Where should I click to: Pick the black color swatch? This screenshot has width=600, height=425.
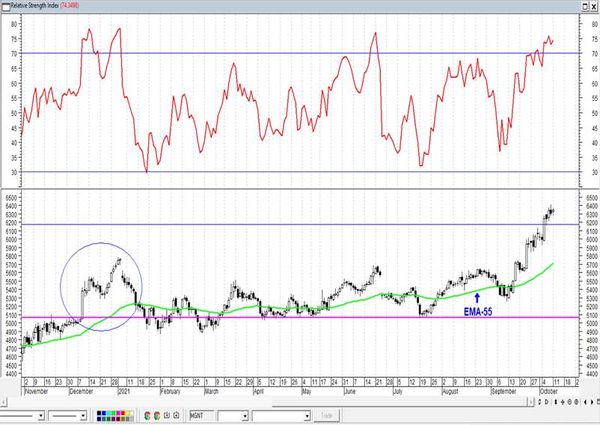[x=99, y=413]
